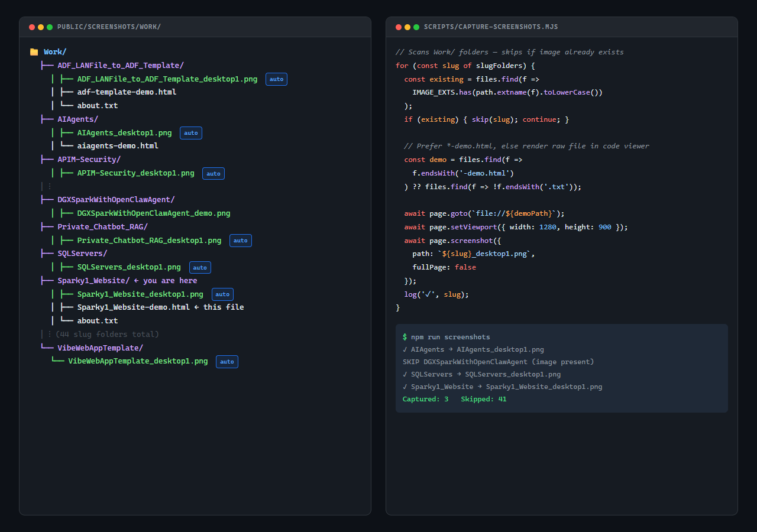
Task: Select VibeWebAppTemplate_desktop1.png file
Action: [138, 361]
